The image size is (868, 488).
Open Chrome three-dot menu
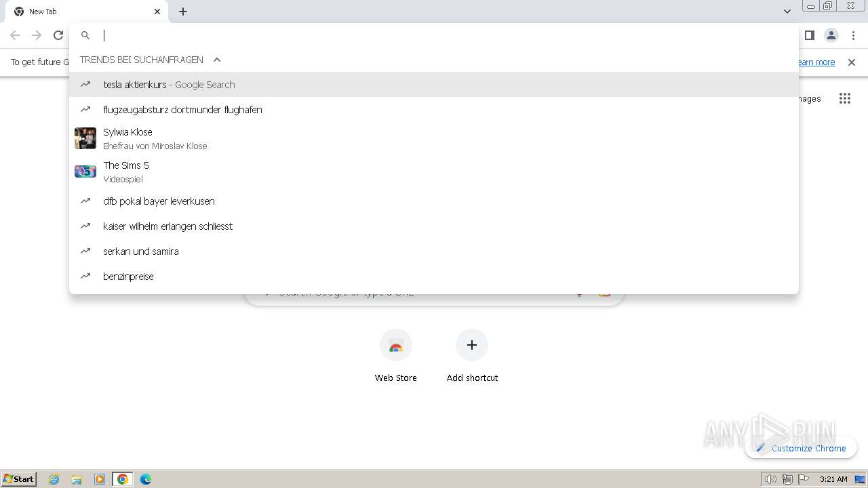853,35
